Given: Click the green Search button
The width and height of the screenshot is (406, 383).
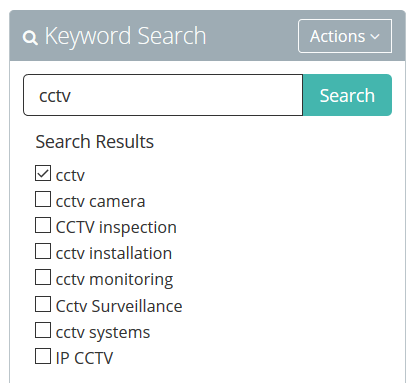Looking at the screenshot, I should pos(347,95).
